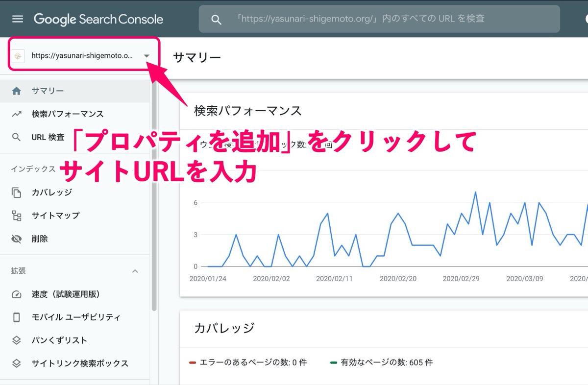Click the sidebar vertical scrollbar

click(x=154, y=196)
